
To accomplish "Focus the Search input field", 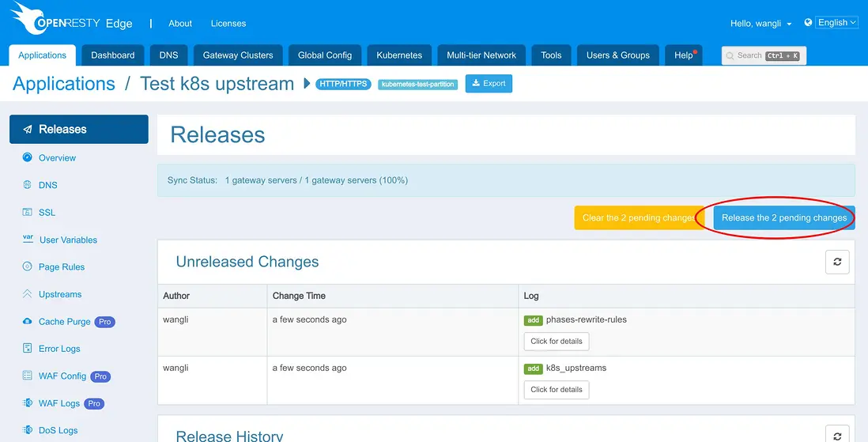I will click(x=764, y=55).
